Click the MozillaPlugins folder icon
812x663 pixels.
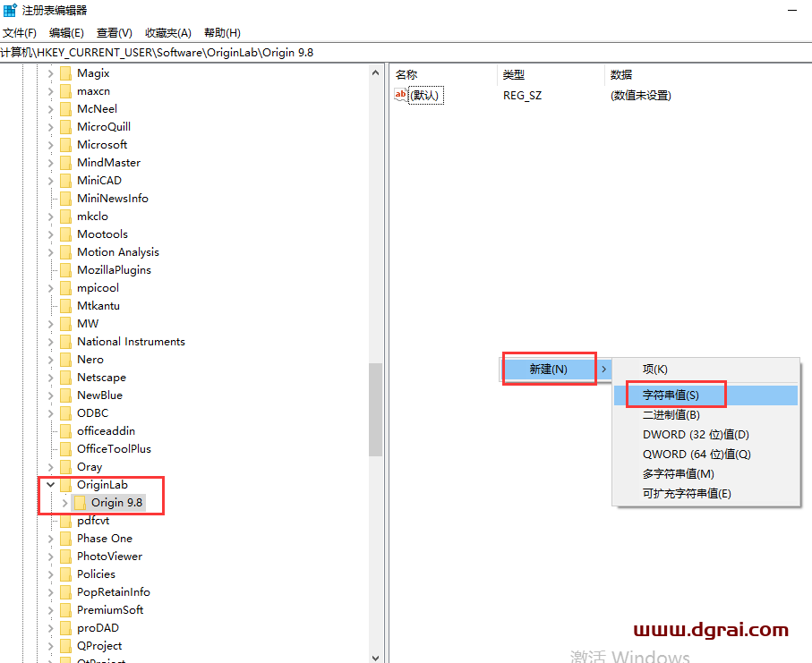65,269
